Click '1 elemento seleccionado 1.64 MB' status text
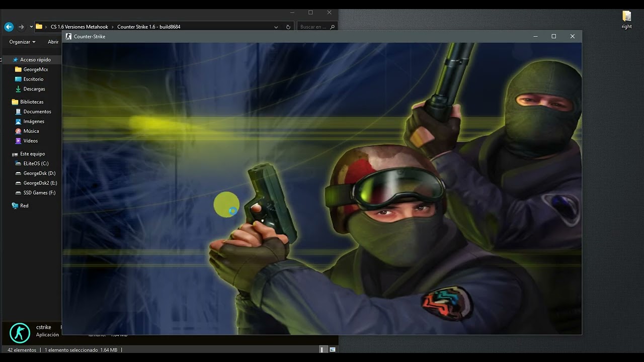This screenshot has height=362, width=644. 81,350
